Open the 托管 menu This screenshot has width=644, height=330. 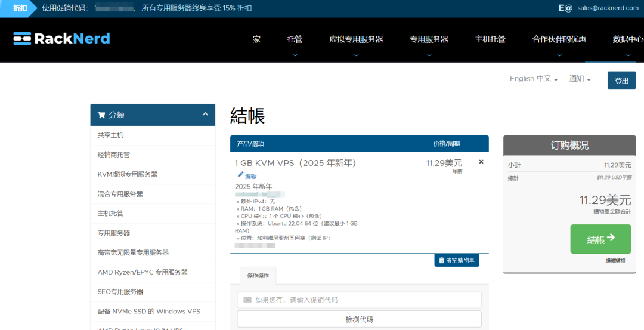pyautogui.click(x=295, y=39)
